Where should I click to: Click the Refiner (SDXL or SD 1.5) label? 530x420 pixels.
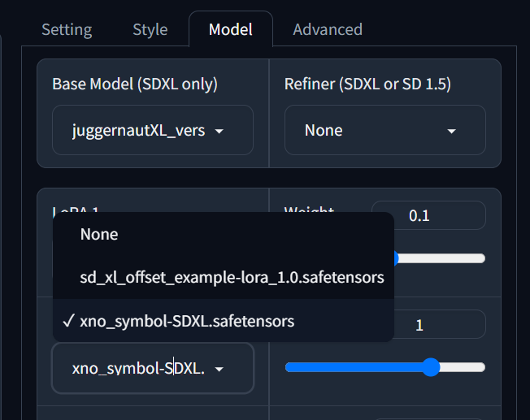[x=367, y=84]
